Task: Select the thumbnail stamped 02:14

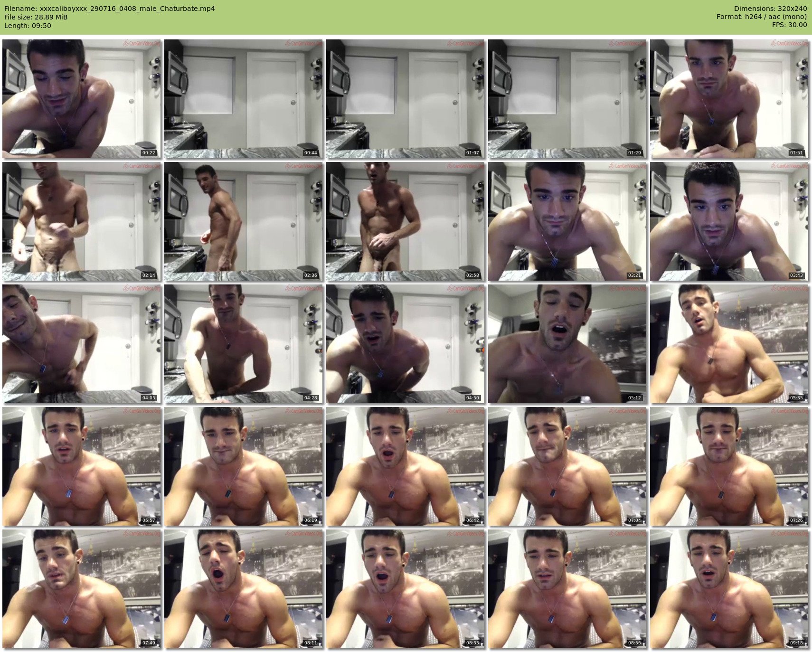Action: [82, 221]
